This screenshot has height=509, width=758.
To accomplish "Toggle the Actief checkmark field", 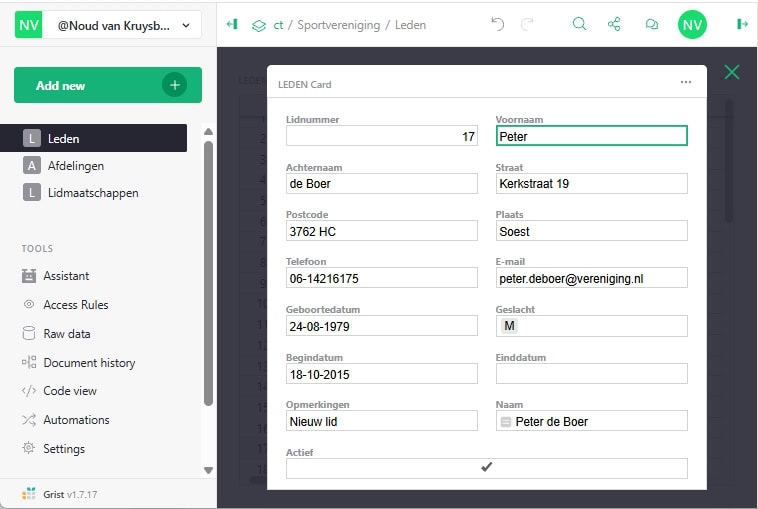I will (x=486, y=468).
